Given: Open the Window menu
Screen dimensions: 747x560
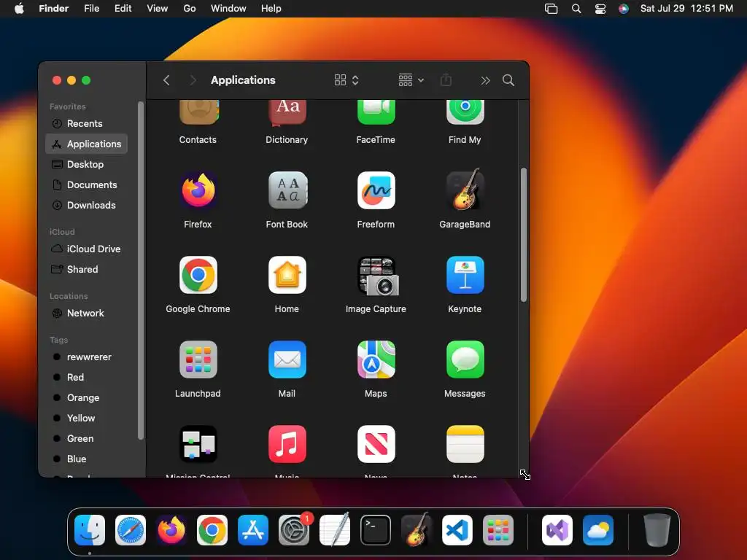Looking at the screenshot, I should tap(228, 9).
